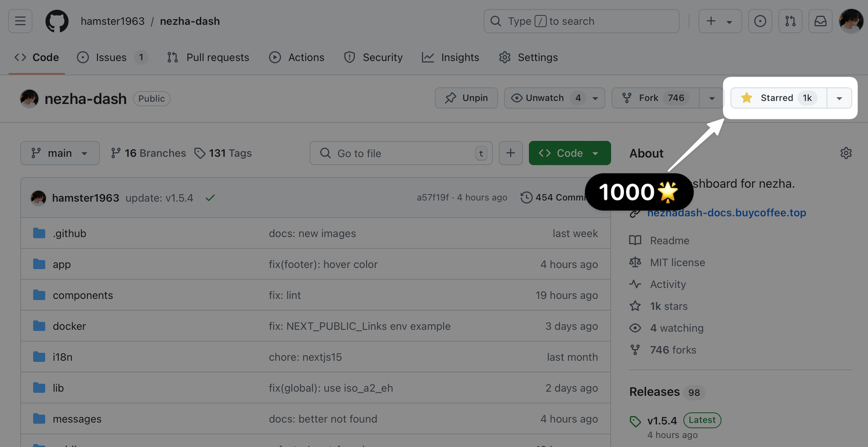Click the add file plus button
The width and height of the screenshot is (868, 447).
coord(510,153)
